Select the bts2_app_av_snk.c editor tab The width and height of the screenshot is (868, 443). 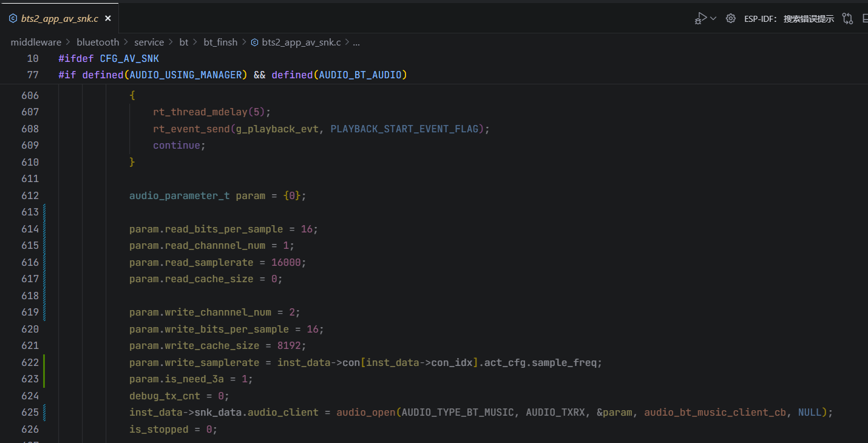[x=59, y=18]
